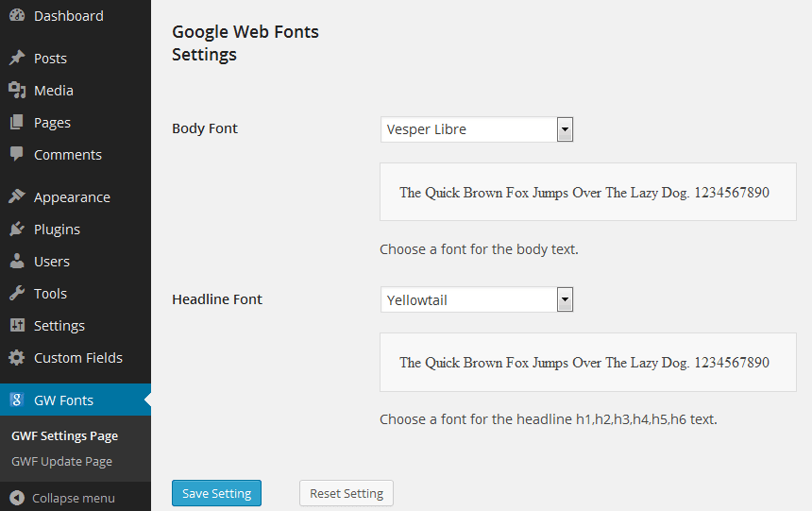Click the Custom Fields gear icon
The image size is (812, 511).
pos(17,357)
